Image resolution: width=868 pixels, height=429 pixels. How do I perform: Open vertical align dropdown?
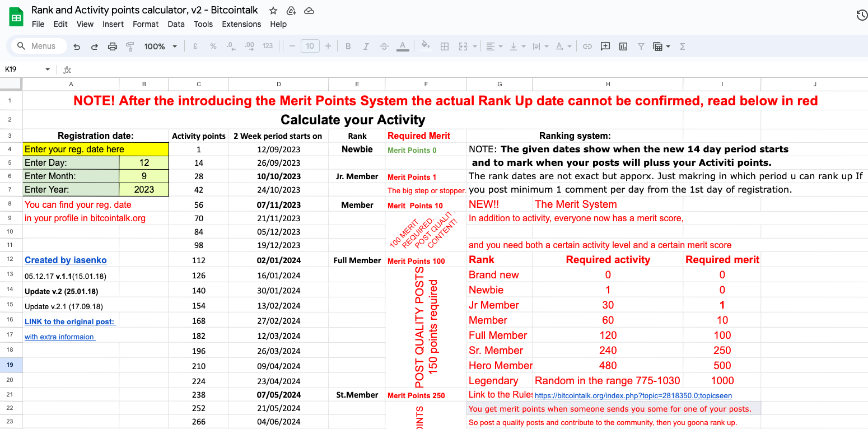[x=517, y=46]
